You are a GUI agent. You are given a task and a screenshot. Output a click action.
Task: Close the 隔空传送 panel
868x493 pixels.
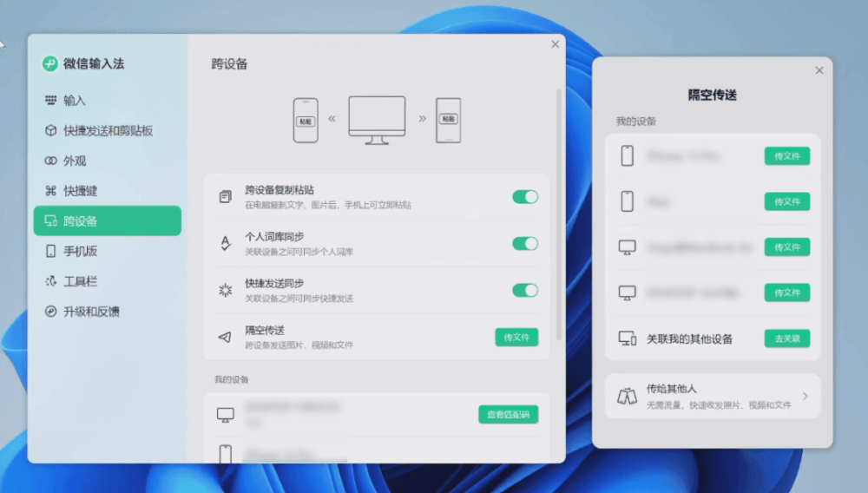[819, 70]
